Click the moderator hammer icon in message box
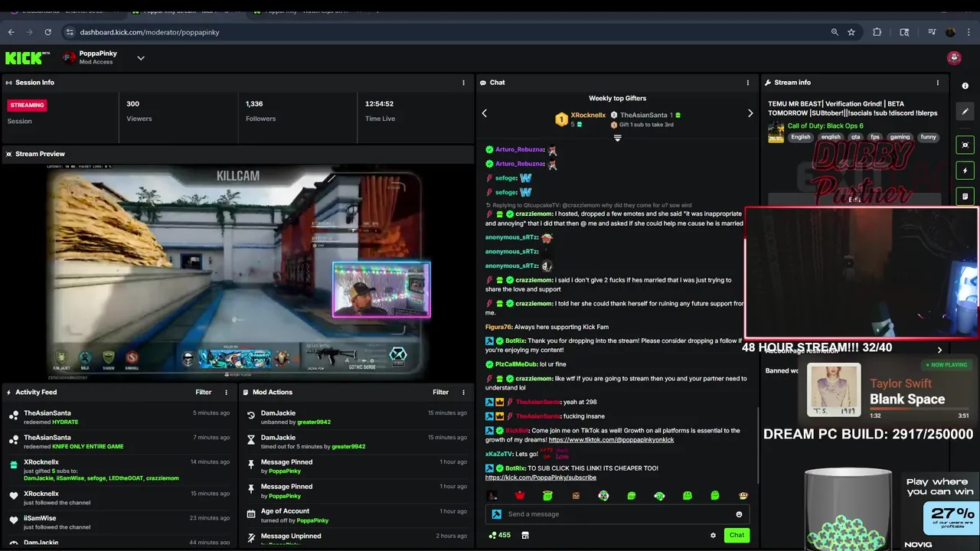The image size is (980, 551). 497,514
